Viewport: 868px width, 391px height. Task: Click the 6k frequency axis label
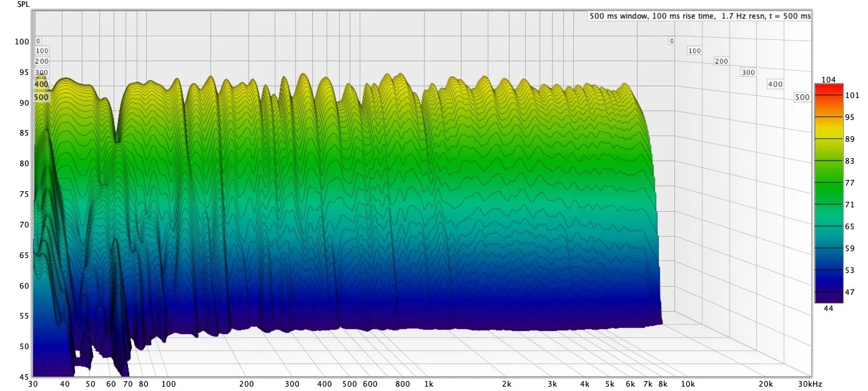(631, 384)
